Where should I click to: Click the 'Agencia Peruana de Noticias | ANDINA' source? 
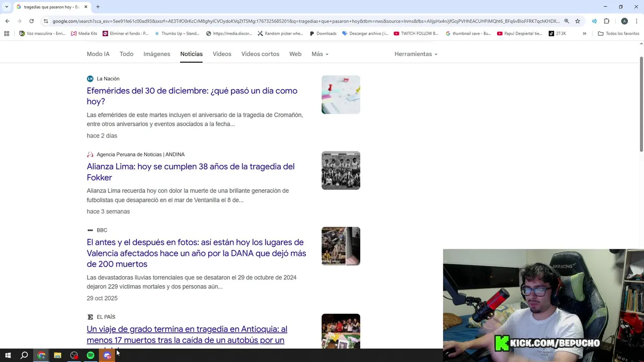tap(140, 154)
